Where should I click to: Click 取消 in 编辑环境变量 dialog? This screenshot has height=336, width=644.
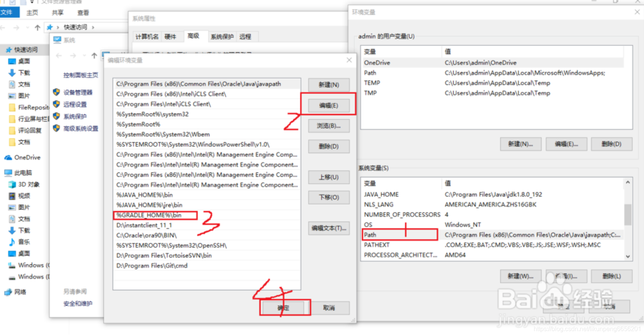(x=329, y=308)
